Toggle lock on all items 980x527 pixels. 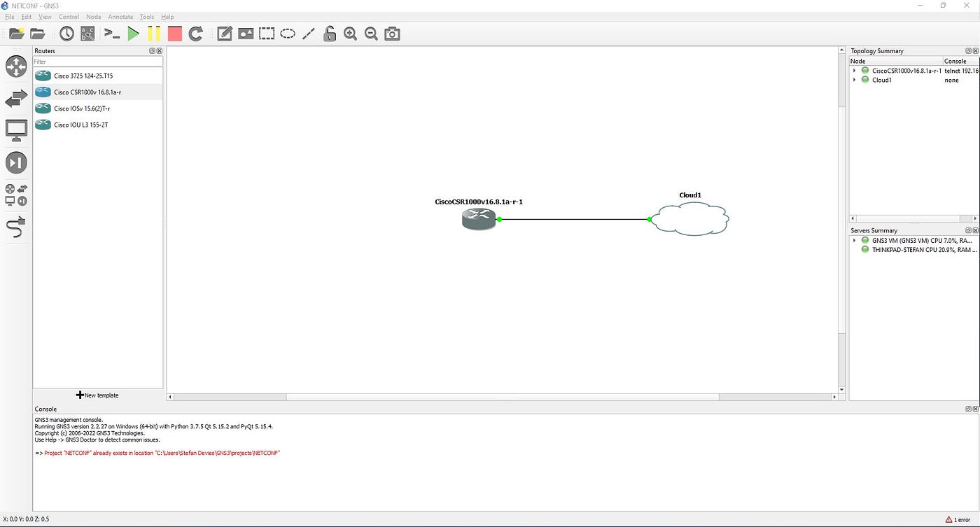tap(330, 34)
